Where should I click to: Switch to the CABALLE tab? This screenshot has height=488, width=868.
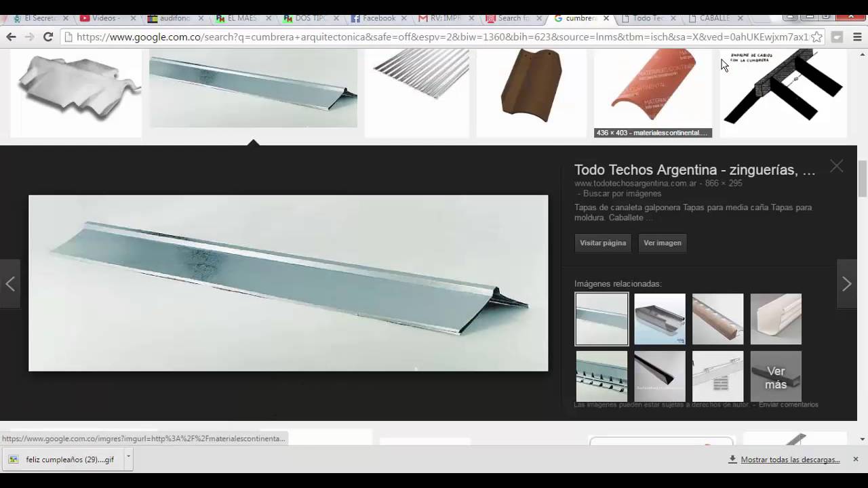pyautogui.click(x=714, y=18)
